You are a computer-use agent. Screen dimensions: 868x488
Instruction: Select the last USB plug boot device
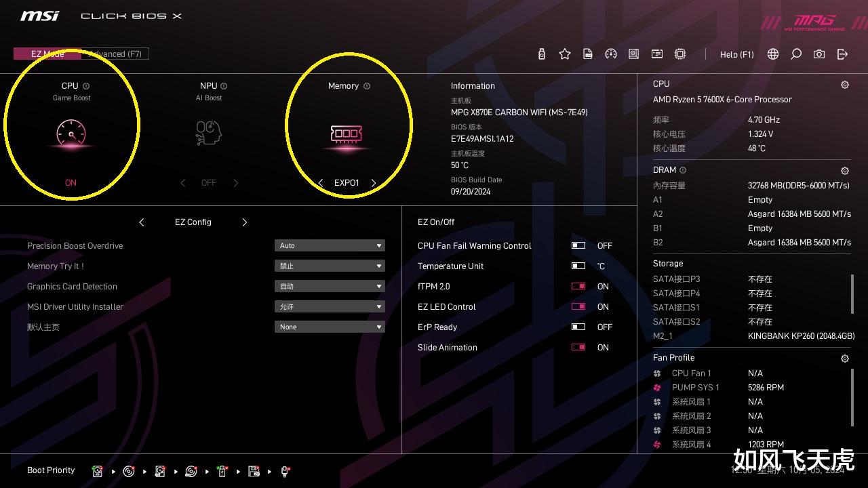[x=285, y=471]
